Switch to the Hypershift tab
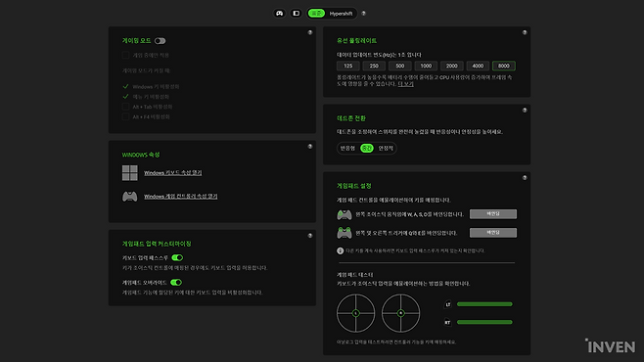The height and width of the screenshot is (362, 644). (x=341, y=13)
